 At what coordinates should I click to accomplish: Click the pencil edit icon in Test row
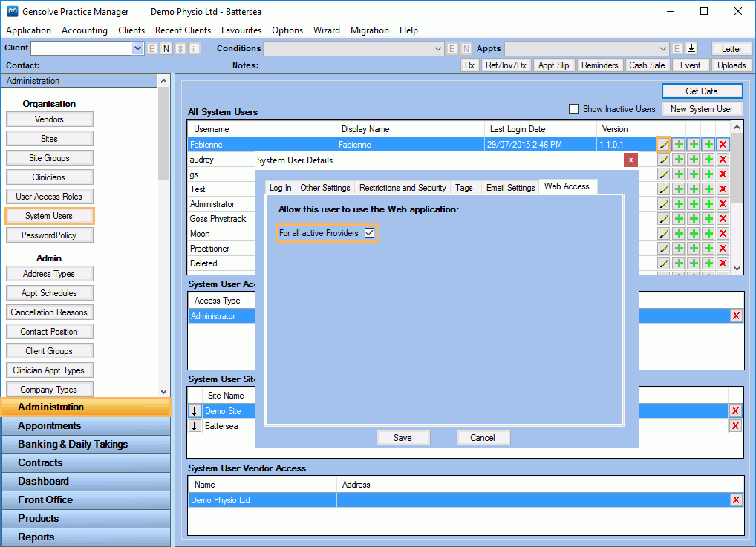[x=663, y=189]
